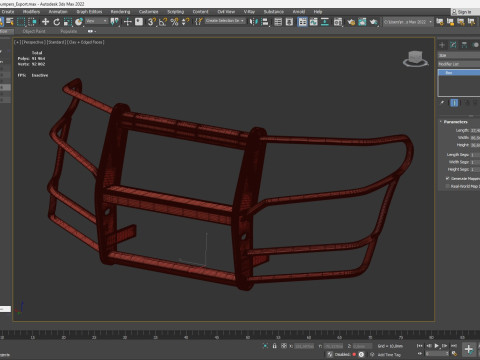Click the Mirror tool icon
Image resolution: width=480 pixels, height=360 pixels.
pyautogui.click(x=254, y=22)
